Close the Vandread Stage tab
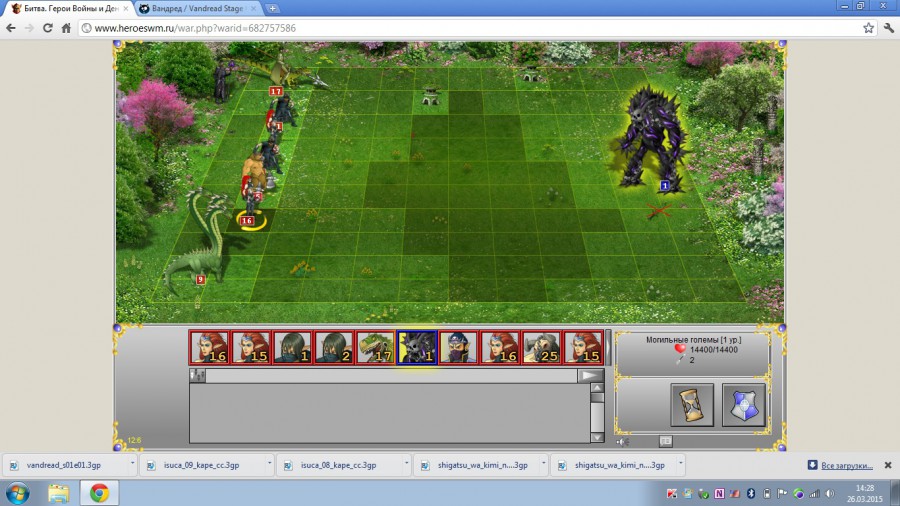This screenshot has height=506, width=900. click(254, 9)
